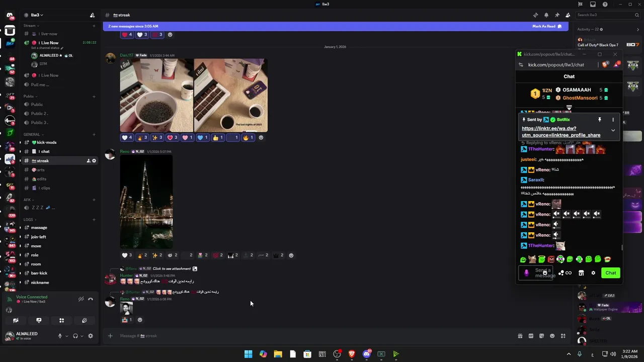The width and height of the screenshot is (644, 362).
Task: Open linktr.ee pinned link in Kick chat
Action: pos(561,132)
